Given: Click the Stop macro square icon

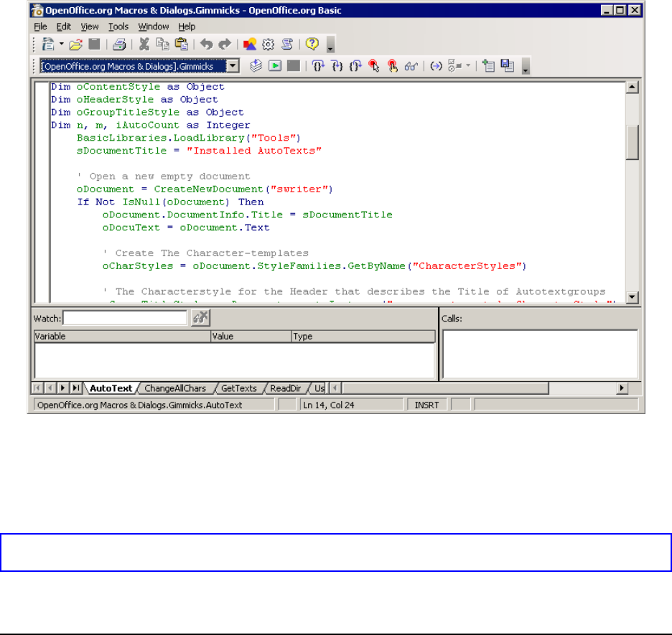Looking at the screenshot, I should point(294,66).
